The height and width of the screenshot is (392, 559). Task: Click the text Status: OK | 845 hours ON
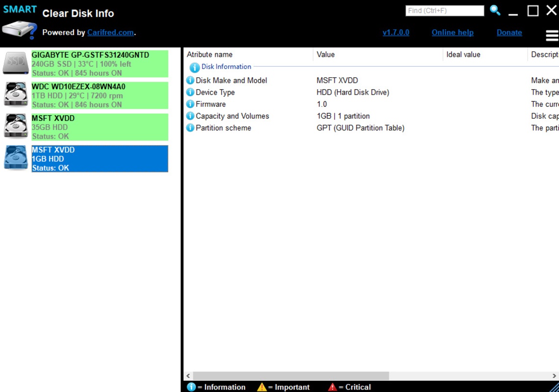[76, 73]
